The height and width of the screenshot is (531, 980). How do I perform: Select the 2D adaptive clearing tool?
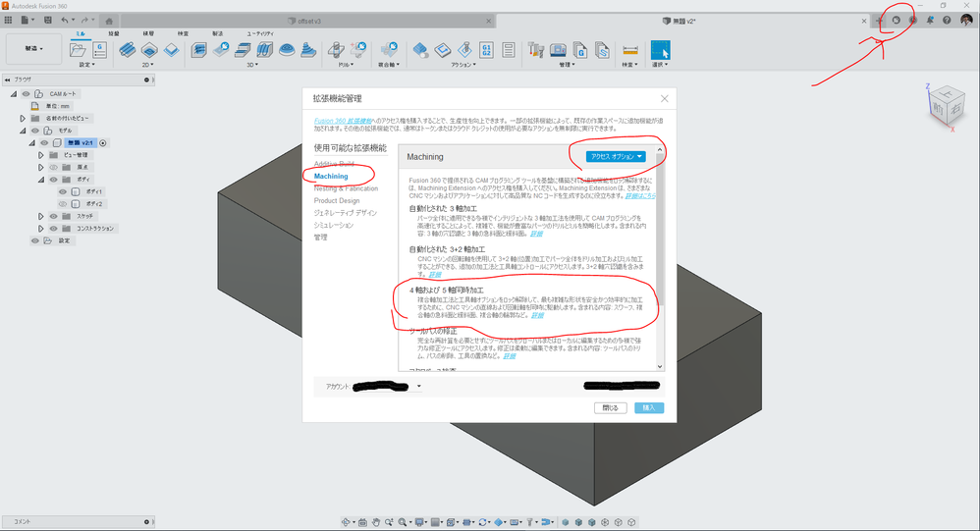[x=128, y=50]
